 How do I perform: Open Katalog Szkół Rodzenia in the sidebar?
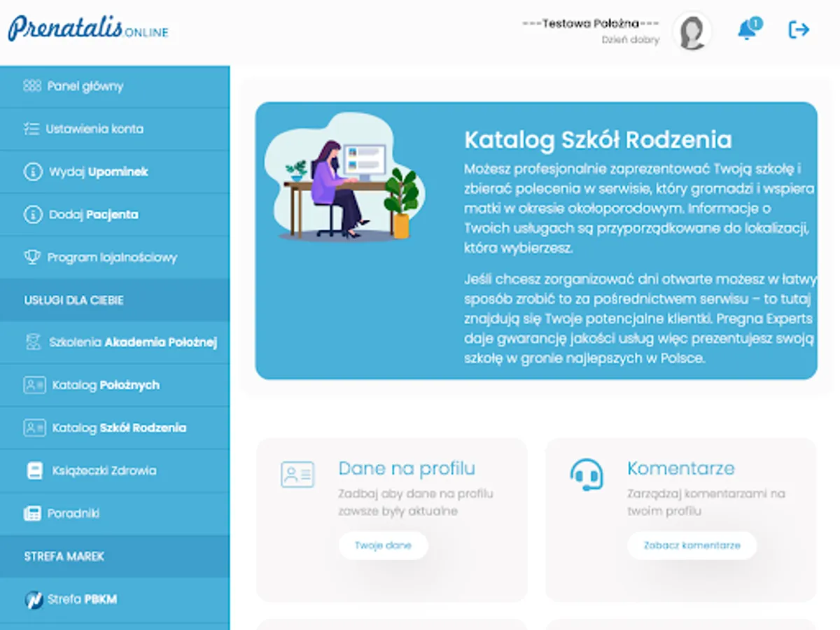pyautogui.click(x=115, y=428)
